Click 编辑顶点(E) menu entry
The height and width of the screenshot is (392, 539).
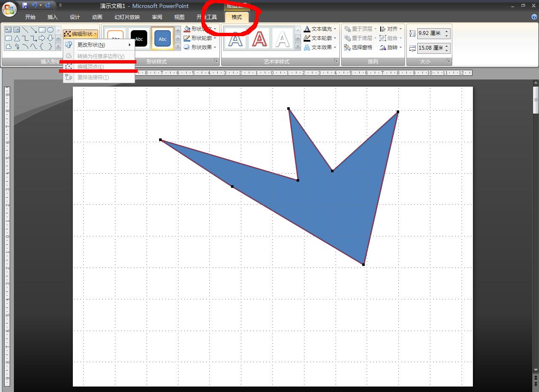pyautogui.click(x=99, y=66)
